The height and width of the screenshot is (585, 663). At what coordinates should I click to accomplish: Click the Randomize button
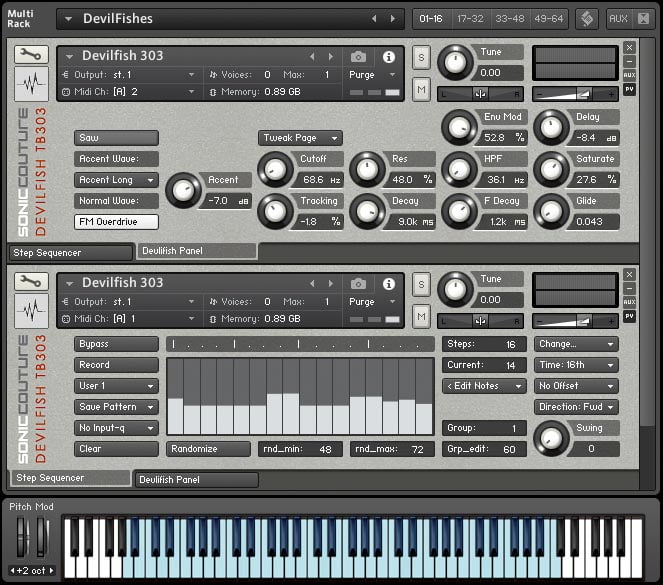tap(208, 449)
